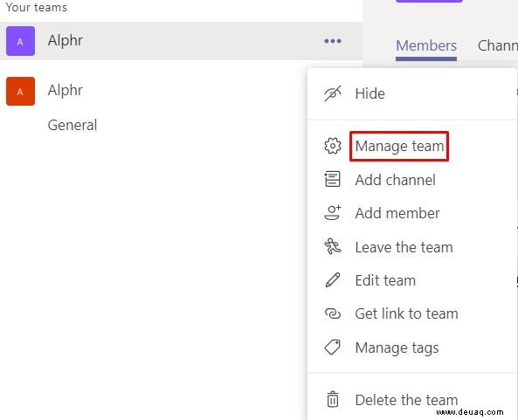This screenshot has width=518, height=420.
Task: Click the pencil Edit team icon
Action: pos(333,280)
